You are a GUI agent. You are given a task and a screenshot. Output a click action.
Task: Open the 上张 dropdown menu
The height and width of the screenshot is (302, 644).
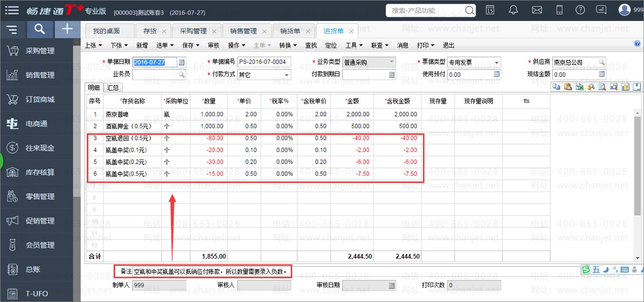pyautogui.click(x=93, y=45)
